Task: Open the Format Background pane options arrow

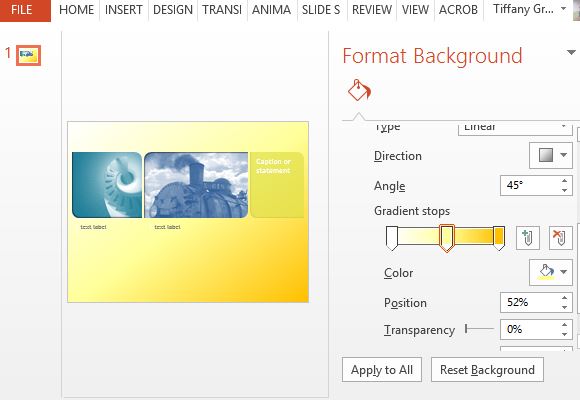Action: [571, 53]
